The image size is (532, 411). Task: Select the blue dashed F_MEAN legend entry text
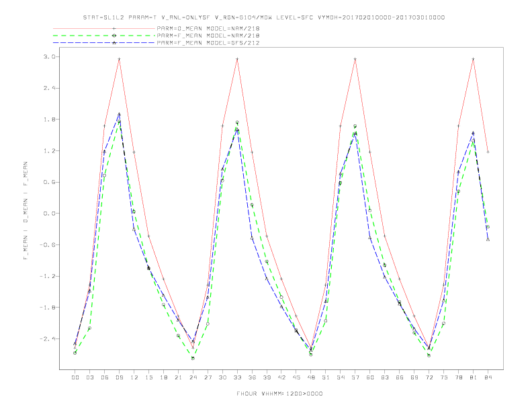pyautogui.click(x=208, y=43)
